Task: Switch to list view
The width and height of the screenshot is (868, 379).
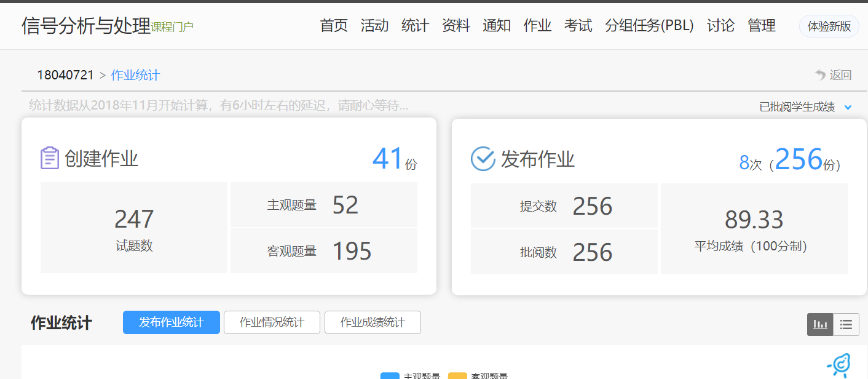Action: click(846, 324)
